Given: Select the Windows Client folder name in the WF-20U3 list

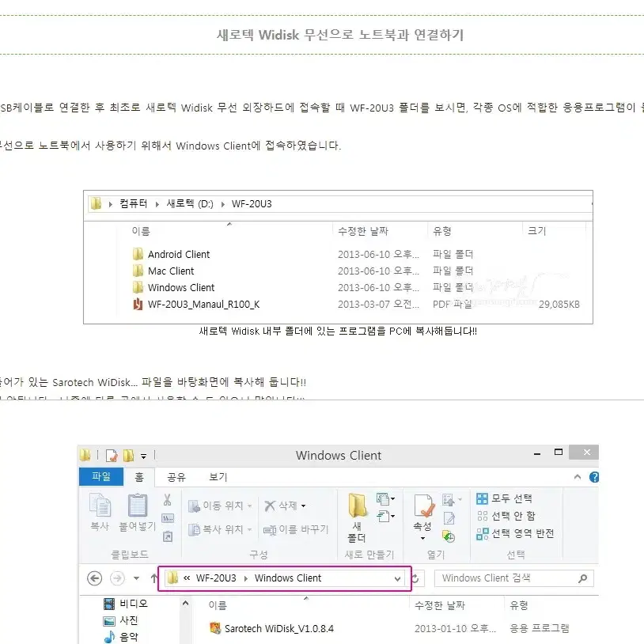Looking at the screenshot, I should (x=181, y=287).
